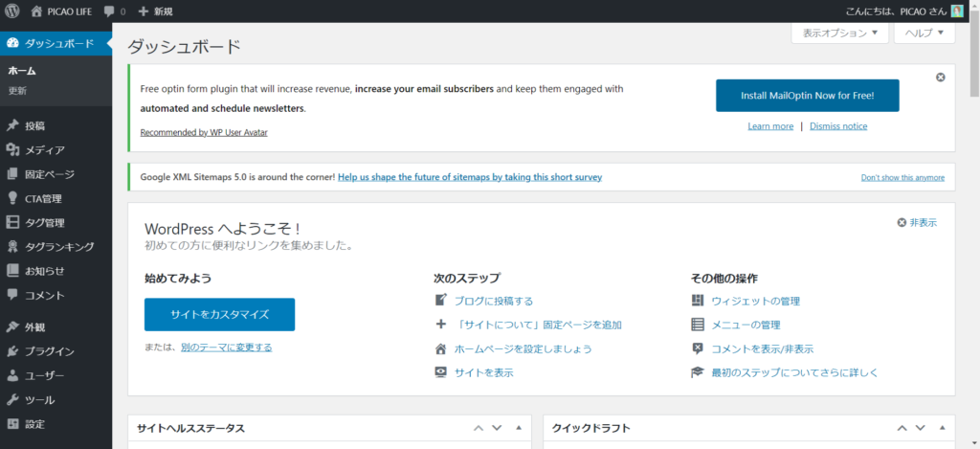The width and height of the screenshot is (980, 449).
Task: Open 更新 submenu item
Action: coord(17,91)
